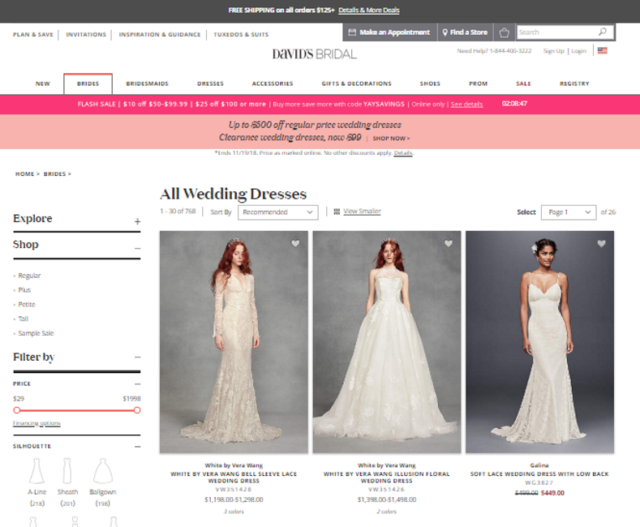This screenshot has height=527, width=640.
Task: Favorite the Bell Sleeve Lace dress heart
Action: (x=295, y=243)
